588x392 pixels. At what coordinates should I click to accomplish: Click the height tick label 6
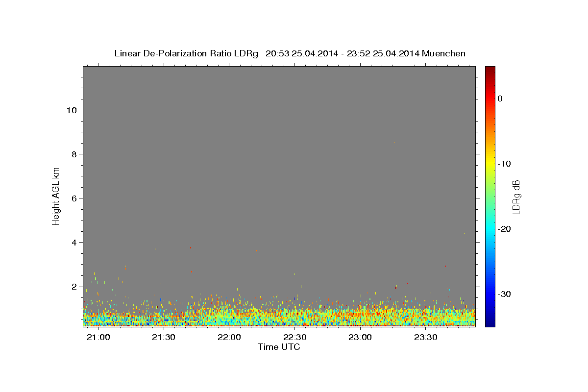pos(74,198)
